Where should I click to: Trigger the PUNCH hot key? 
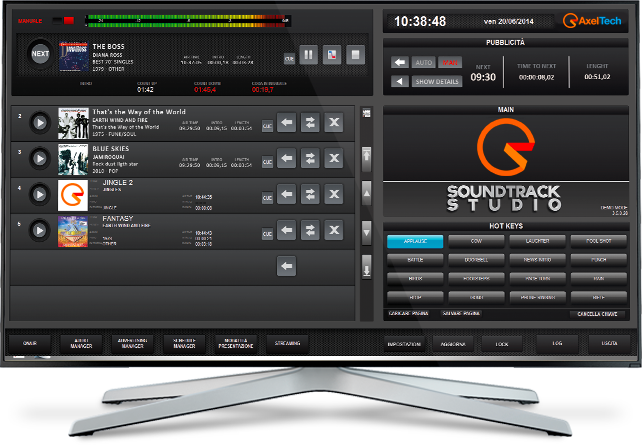599,260
